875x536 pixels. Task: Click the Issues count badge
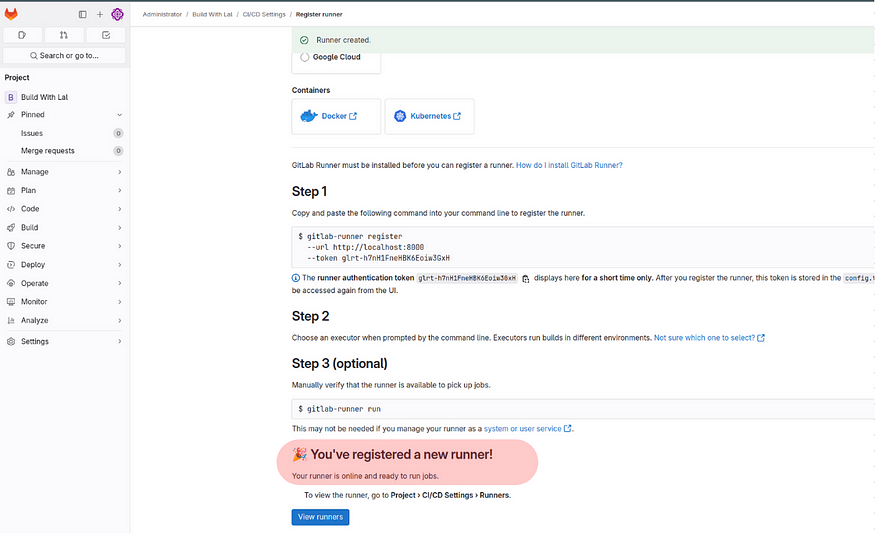tap(118, 133)
